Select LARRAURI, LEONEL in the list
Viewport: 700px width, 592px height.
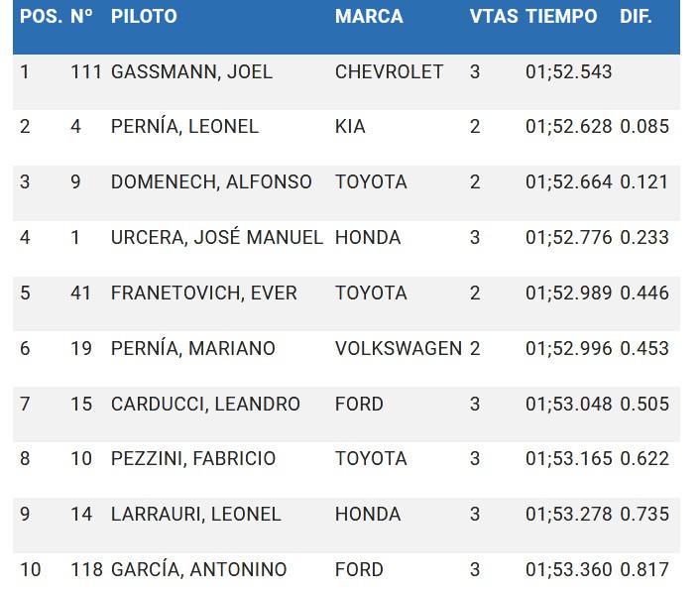coord(196,515)
